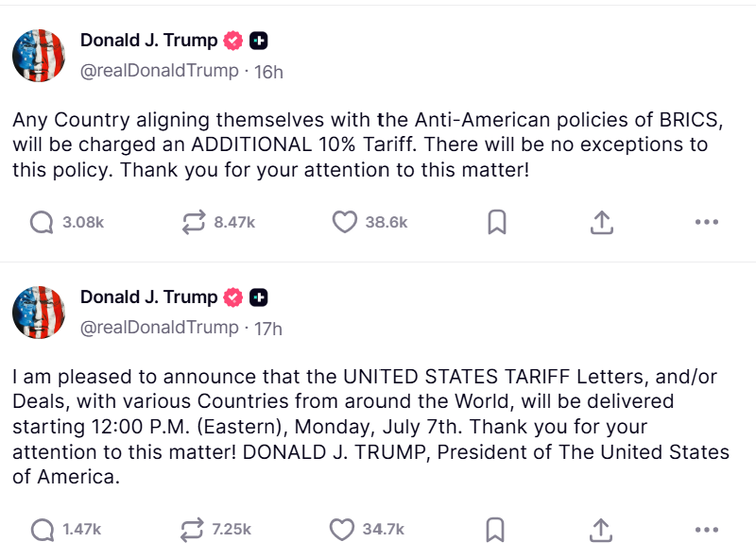The height and width of the screenshot is (559, 756).
Task: Bookmark the BRICS tariff post
Action: coord(497,222)
